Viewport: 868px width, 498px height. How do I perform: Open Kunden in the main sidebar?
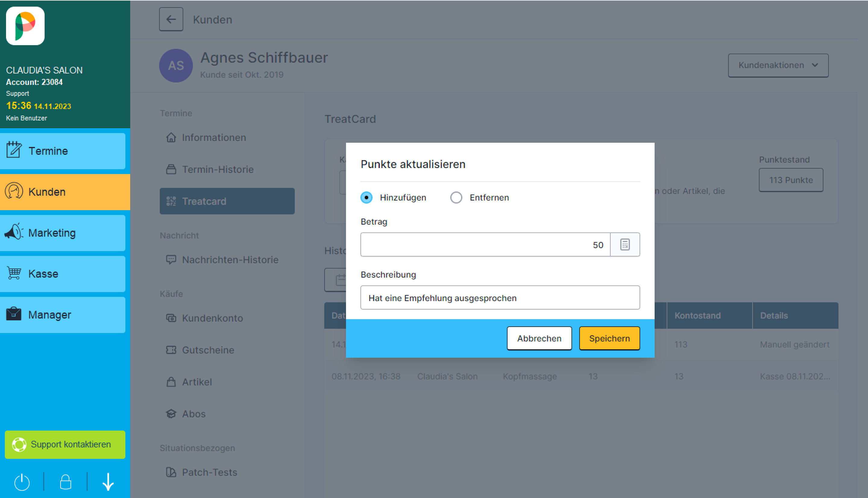pos(65,192)
